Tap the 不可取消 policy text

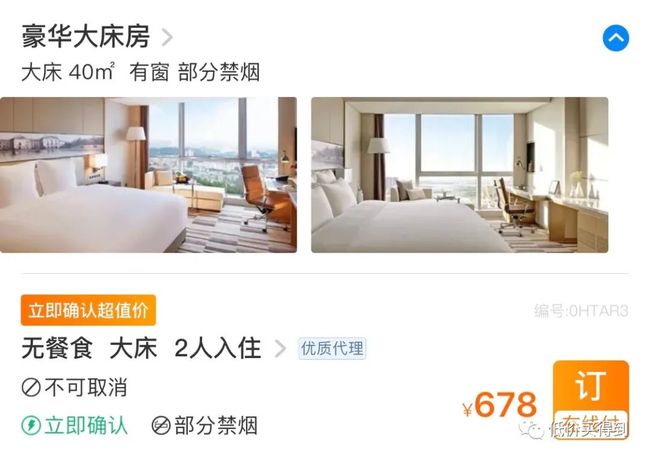pos(86,388)
